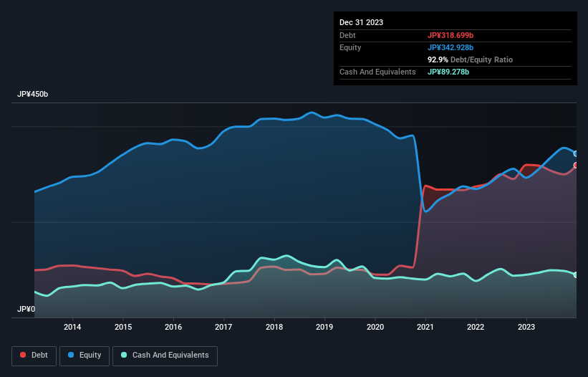This screenshot has height=377, width=588.
Task: Click the JP¥0 y-axis label
Action: click(x=26, y=309)
